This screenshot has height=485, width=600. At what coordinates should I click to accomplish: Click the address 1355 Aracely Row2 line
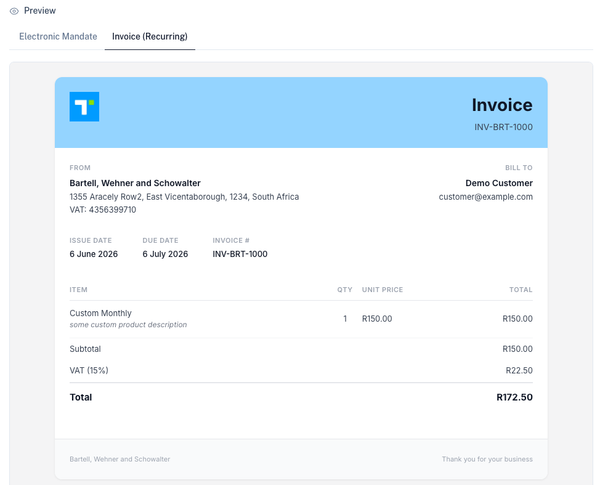click(x=184, y=197)
